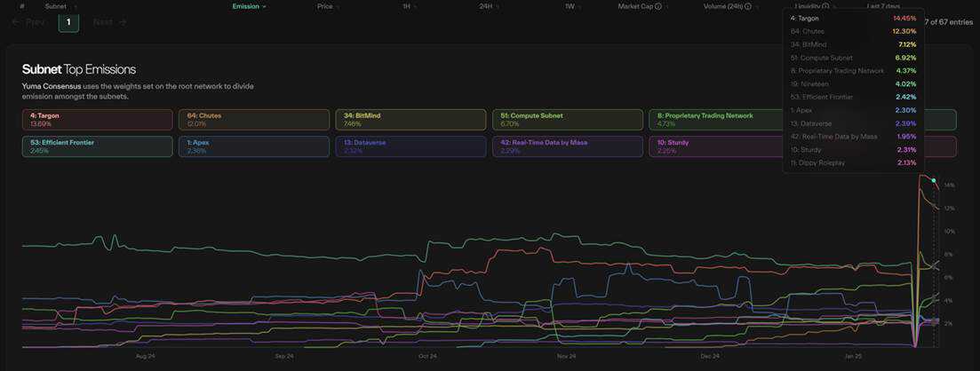Viewport: 980px width, 371px height.
Task: Click the Volume (24h) info icon
Action: (x=747, y=6)
